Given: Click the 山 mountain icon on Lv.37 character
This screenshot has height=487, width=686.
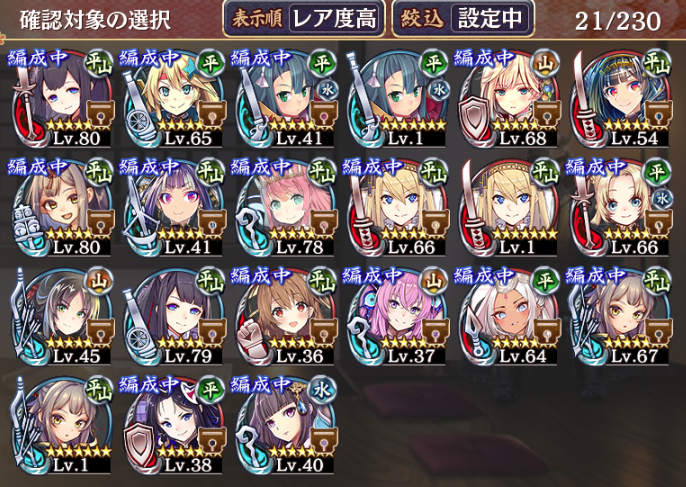Looking at the screenshot, I should coord(433,280).
